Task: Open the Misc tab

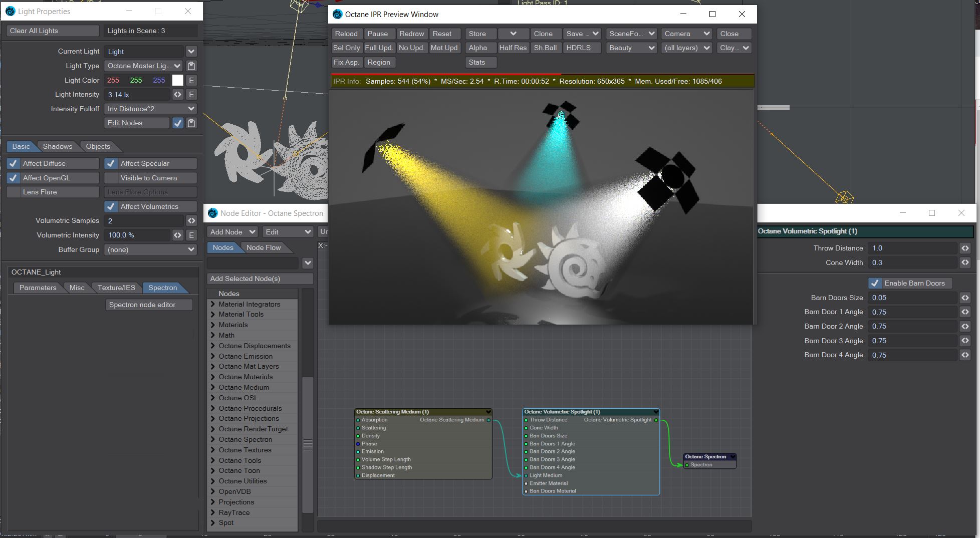Action: (77, 288)
